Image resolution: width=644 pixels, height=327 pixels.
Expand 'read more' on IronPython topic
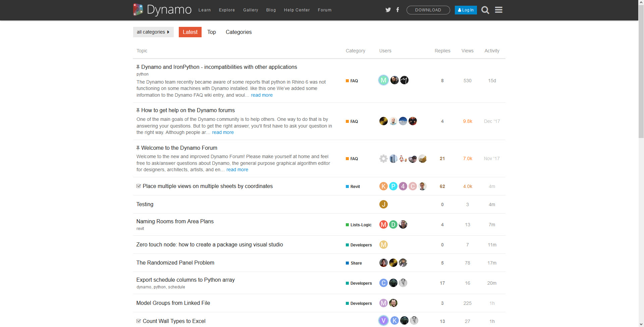(x=262, y=95)
